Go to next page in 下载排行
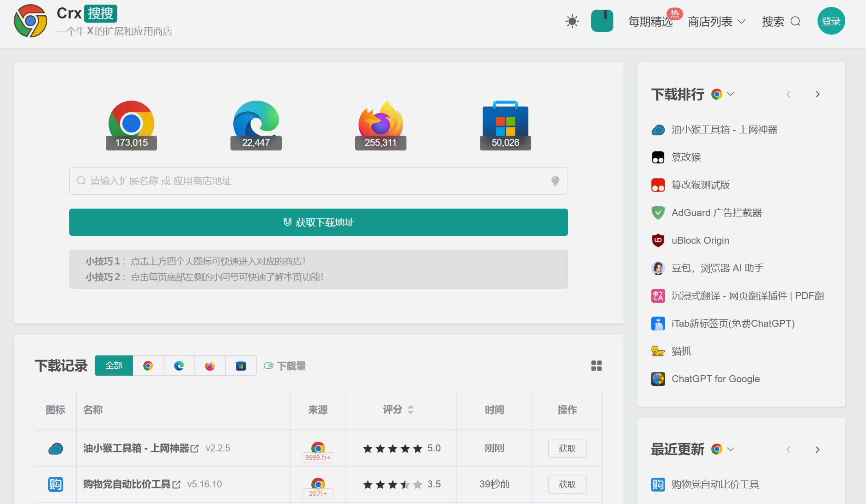 point(818,94)
